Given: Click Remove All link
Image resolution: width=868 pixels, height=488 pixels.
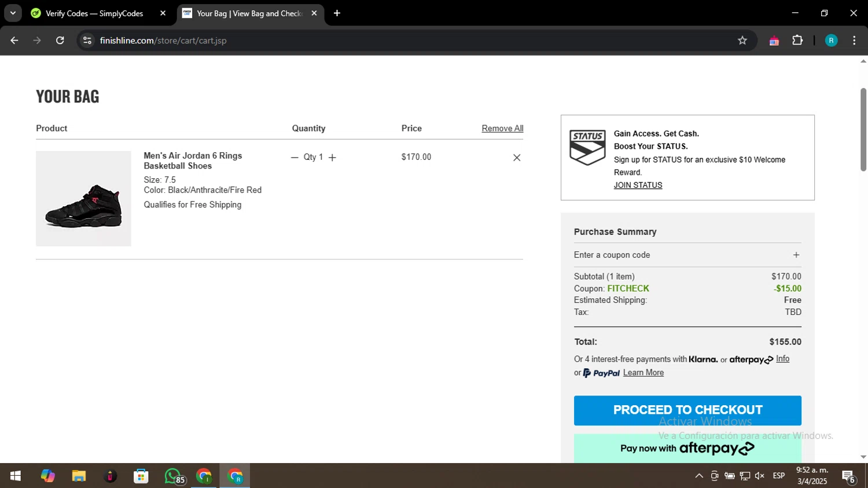Looking at the screenshot, I should 502,129.
